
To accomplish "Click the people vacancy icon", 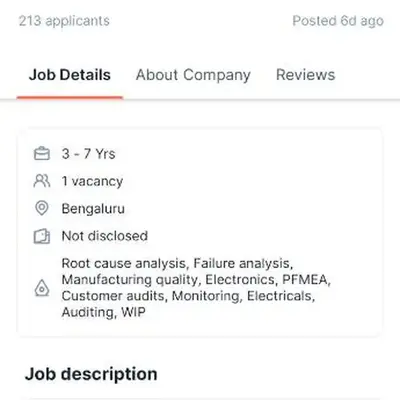I will tap(42, 181).
